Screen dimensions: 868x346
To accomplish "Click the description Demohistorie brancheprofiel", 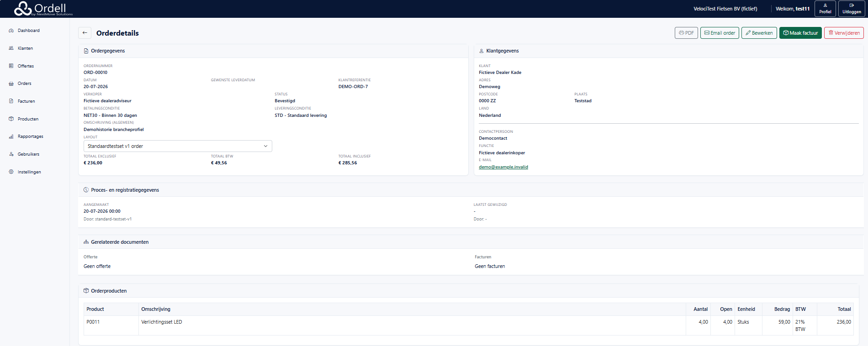I will point(114,130).
